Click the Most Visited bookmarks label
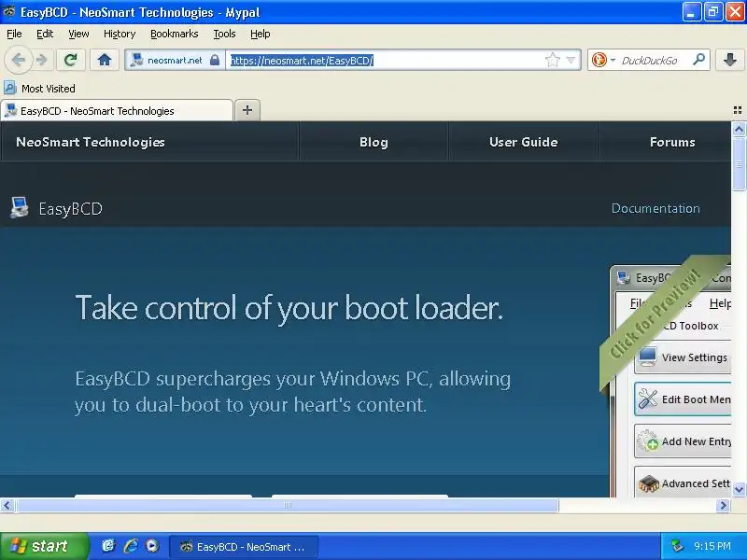Image resolution: width=747 pixels, height=560 pixels. [x=49, y=89]
